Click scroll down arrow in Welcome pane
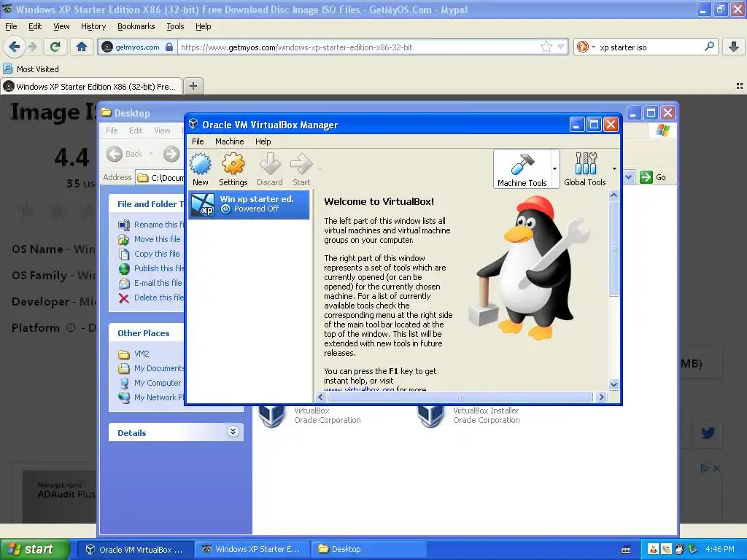Image resolution: width=747 pixels, height=560 pixels. click(614, 384)
